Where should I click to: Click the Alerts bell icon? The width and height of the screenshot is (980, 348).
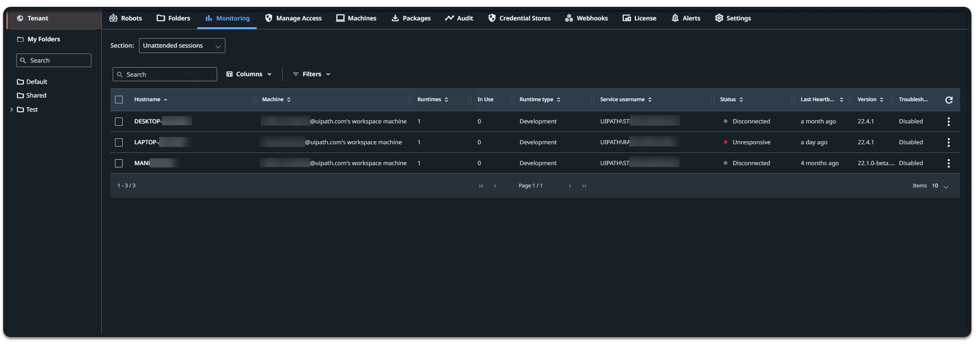(x=675, y=18)
